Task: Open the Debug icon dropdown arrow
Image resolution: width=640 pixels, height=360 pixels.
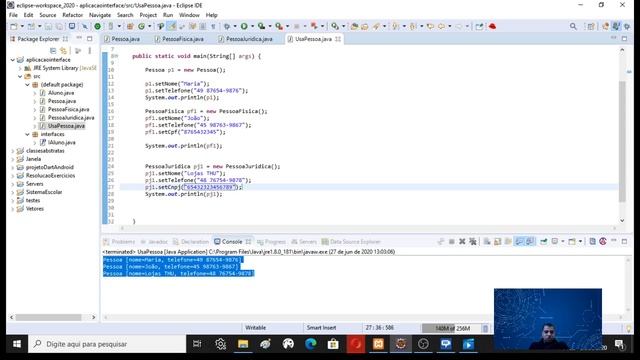Action: point(235,27)
